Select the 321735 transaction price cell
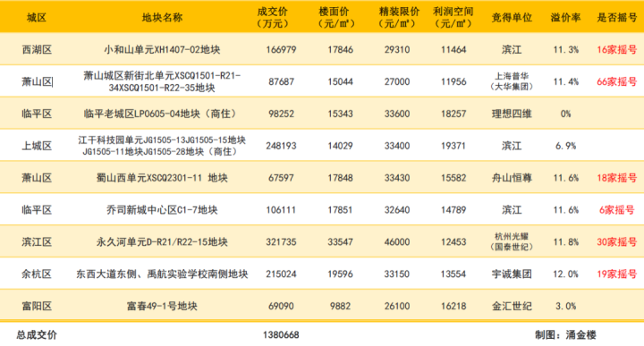Viewport: 644px width, 346px height. pos(281,241)
